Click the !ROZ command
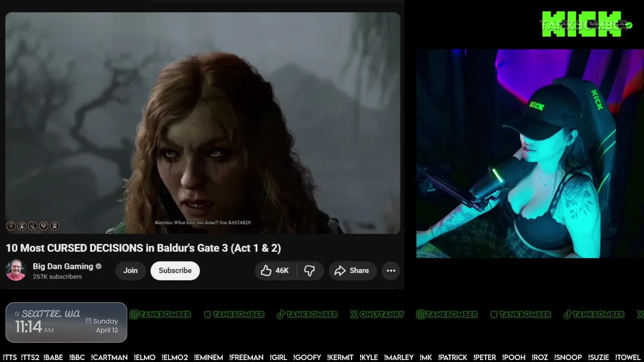The height and width of the screenshot is (362, 644). click(540, 357)
